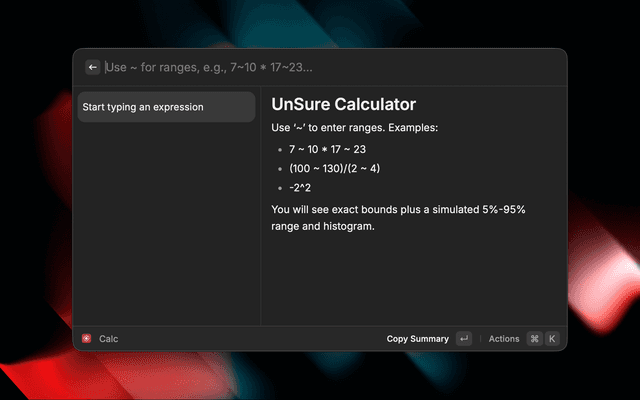The height and width of the screenshot is (400, 640).
Task: Select the 'Start typing an expression' item
Action: coord(166,107)
